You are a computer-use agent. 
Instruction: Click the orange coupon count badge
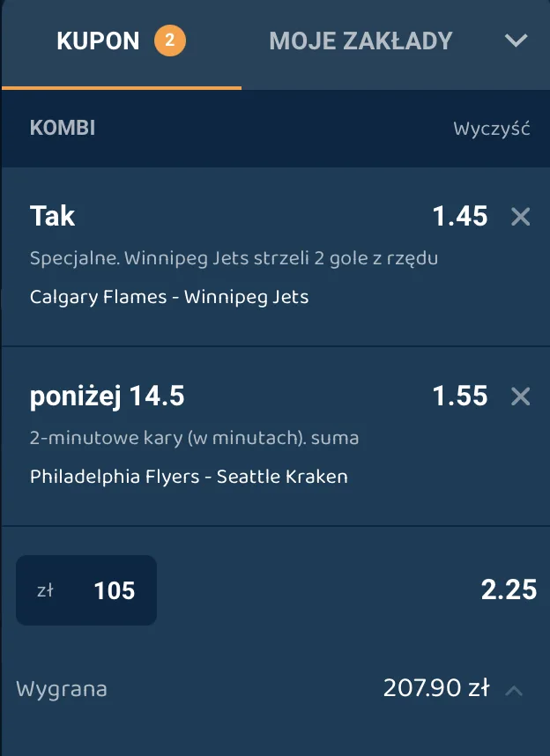tap(170, 41)
